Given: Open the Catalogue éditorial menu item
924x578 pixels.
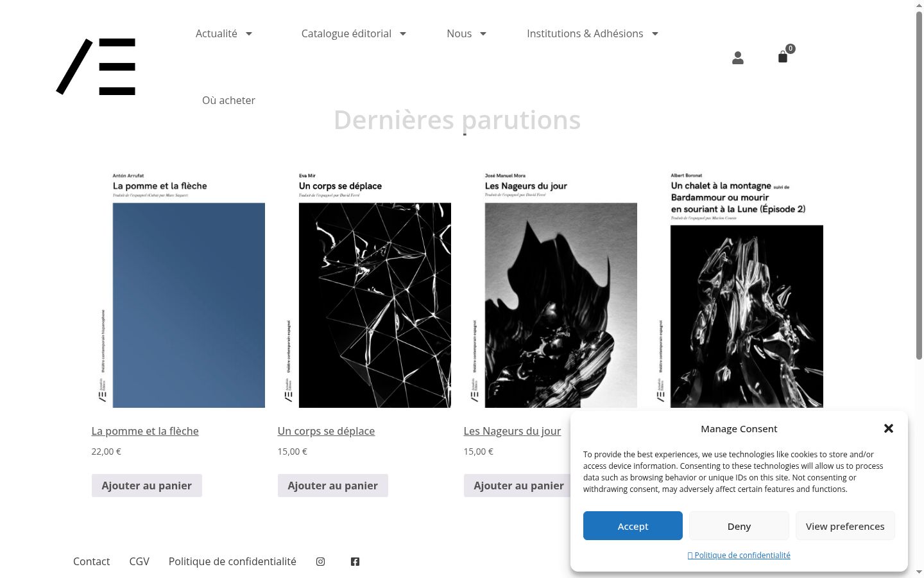Looking at the screenshot, I should 346,33.
